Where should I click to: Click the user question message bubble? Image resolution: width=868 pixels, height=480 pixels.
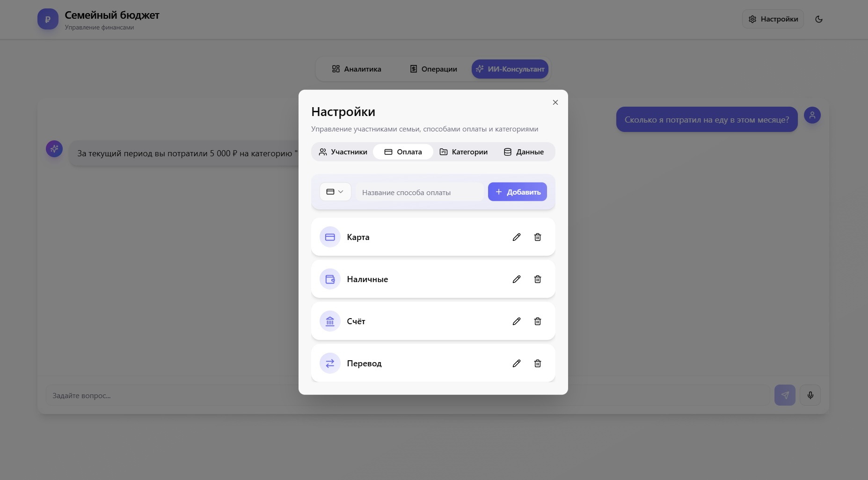pyautogui.click(x=707, y=119)
